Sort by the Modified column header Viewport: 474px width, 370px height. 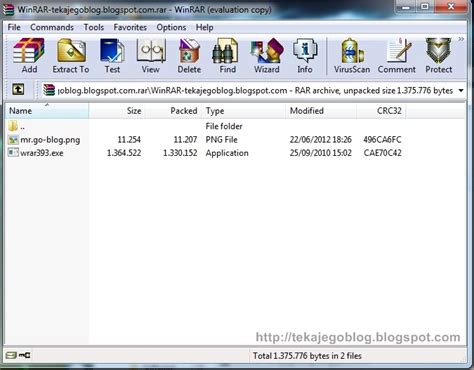(x=321, y=111)
